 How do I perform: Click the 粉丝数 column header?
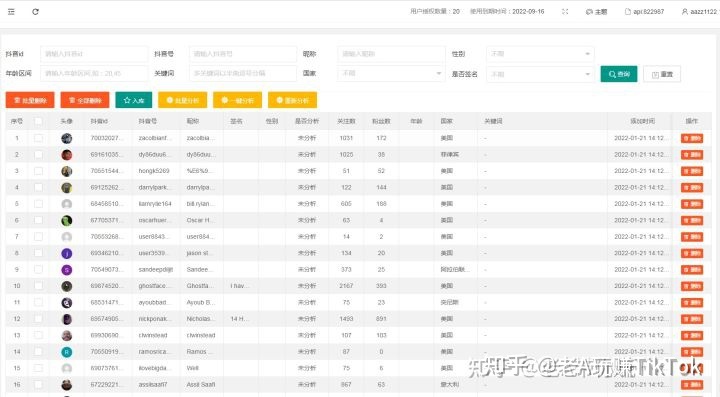coord(381,121)
